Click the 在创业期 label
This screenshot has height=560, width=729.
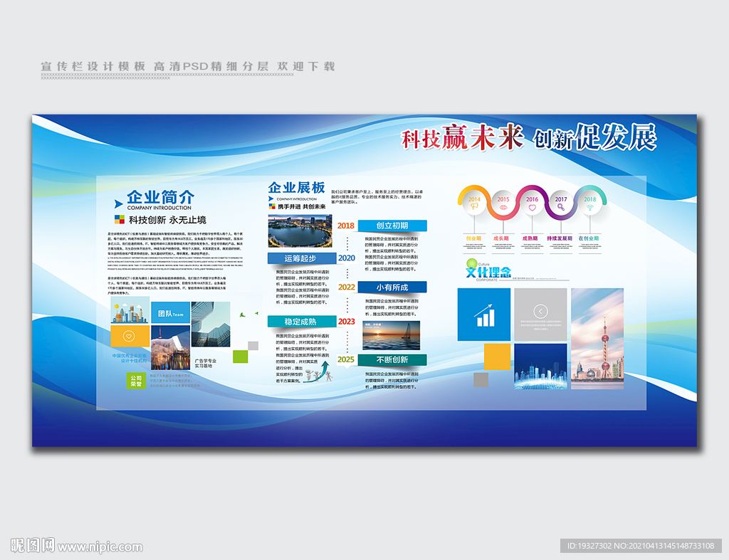click(x=589, y=238)
